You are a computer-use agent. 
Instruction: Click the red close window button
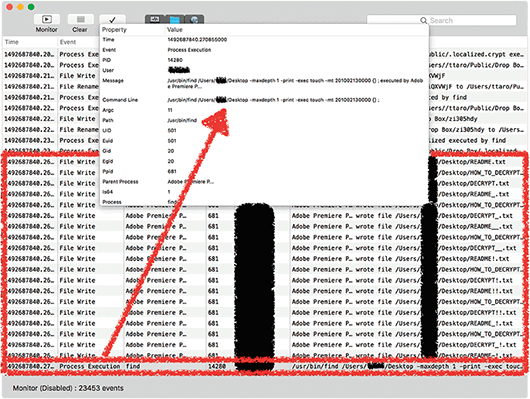(x=9, y=7)
